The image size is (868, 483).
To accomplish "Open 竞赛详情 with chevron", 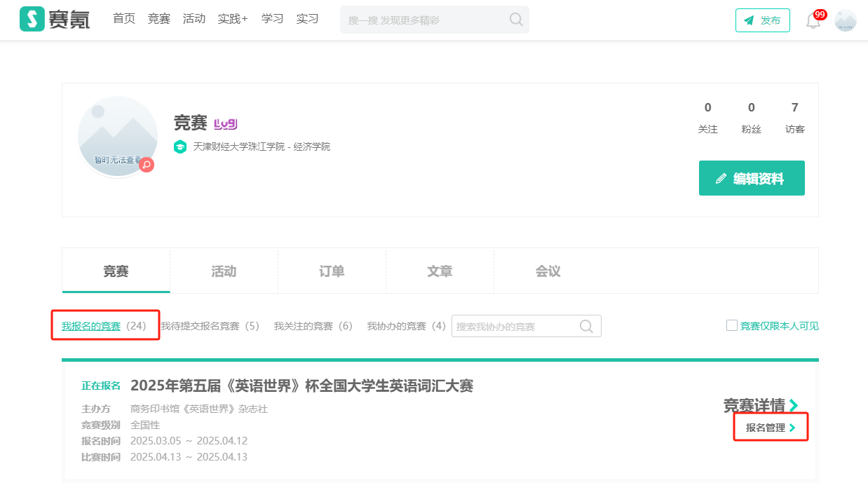I will [760, 405].
